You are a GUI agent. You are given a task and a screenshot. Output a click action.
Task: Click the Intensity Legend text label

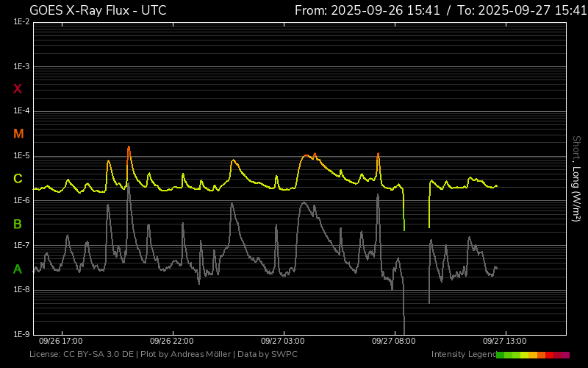(x=462, y=355)
